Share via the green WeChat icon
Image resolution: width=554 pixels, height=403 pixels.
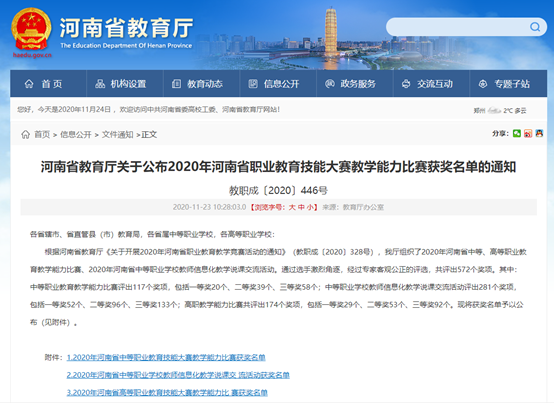coord(517,133)
